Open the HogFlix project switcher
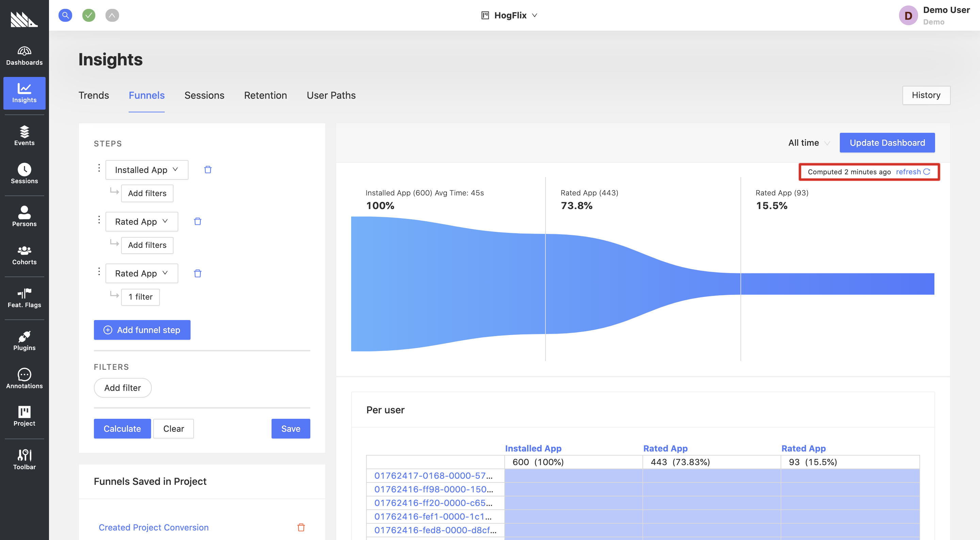This screenshot has height=540, width=980. (509, 15)
